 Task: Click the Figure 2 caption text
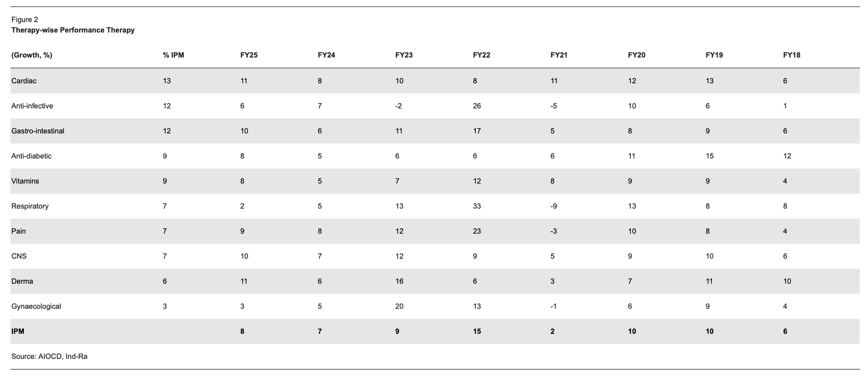[x=24, y=20]
